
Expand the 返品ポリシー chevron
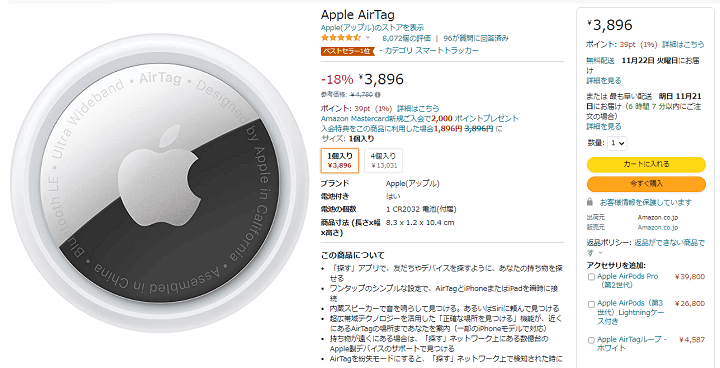point(602,253)
